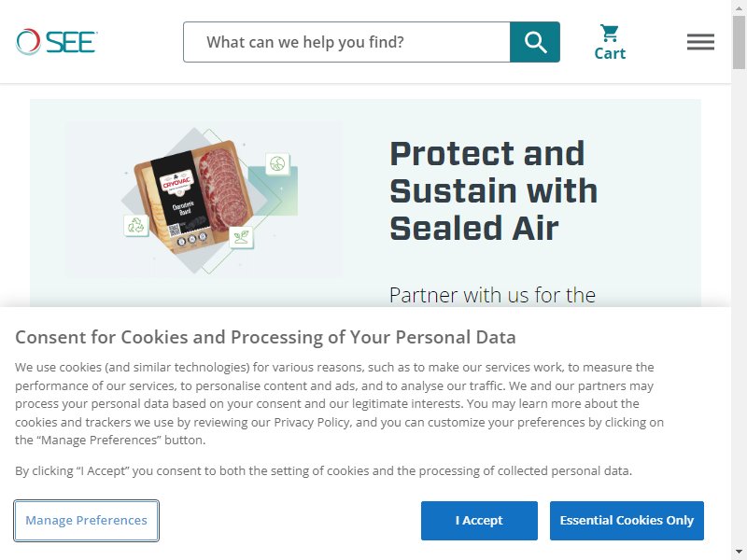Click the plant sprout icon in banner image

click(x=241, y=237)
